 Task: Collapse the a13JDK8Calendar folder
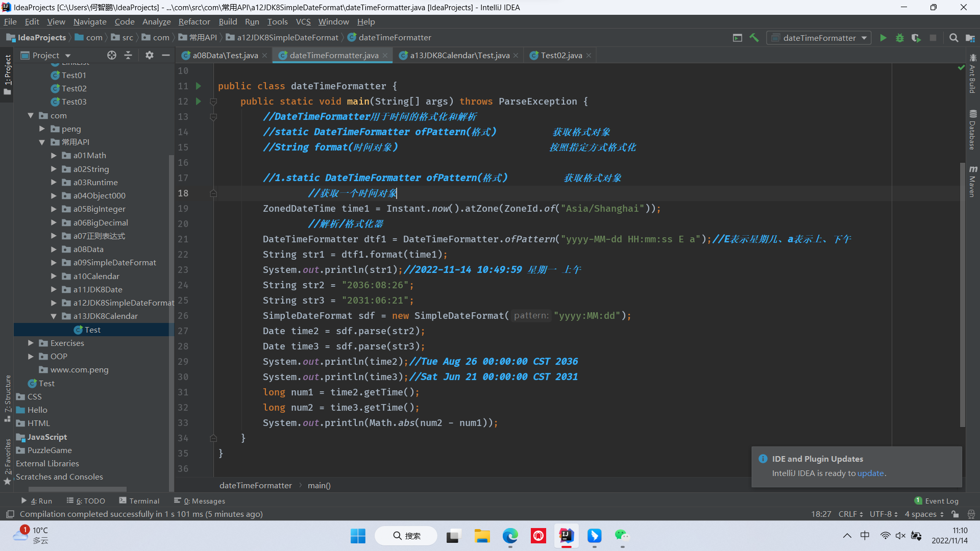point(54,316)
